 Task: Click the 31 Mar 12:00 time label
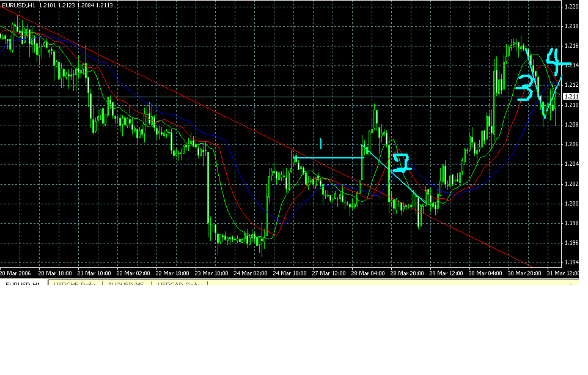562,273
